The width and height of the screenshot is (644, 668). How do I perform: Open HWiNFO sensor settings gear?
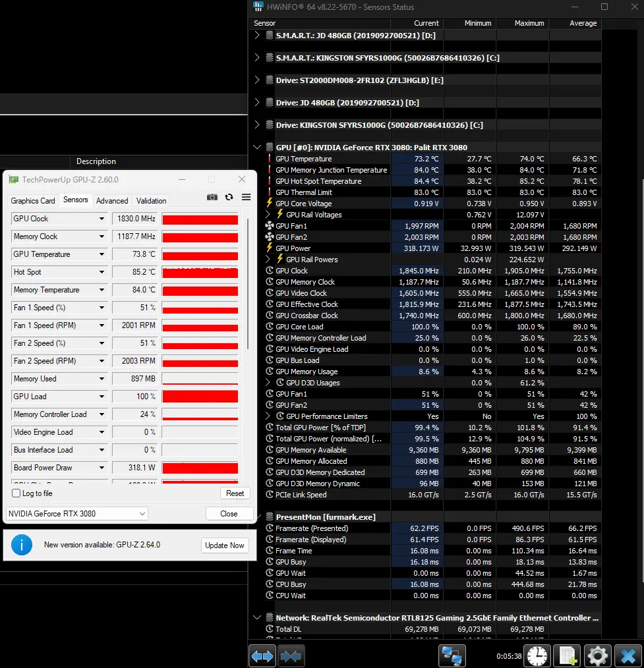click(598, 656)
